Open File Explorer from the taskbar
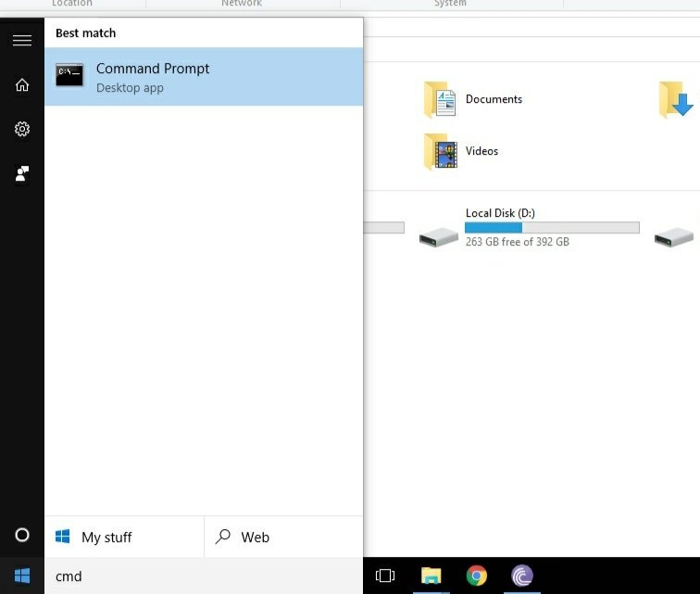 tap(431, 576)
